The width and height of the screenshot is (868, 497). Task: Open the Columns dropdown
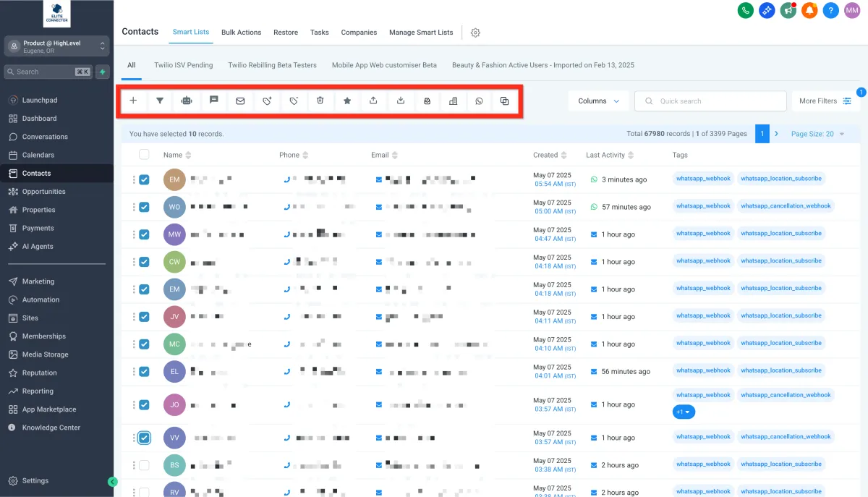point(598,101)
